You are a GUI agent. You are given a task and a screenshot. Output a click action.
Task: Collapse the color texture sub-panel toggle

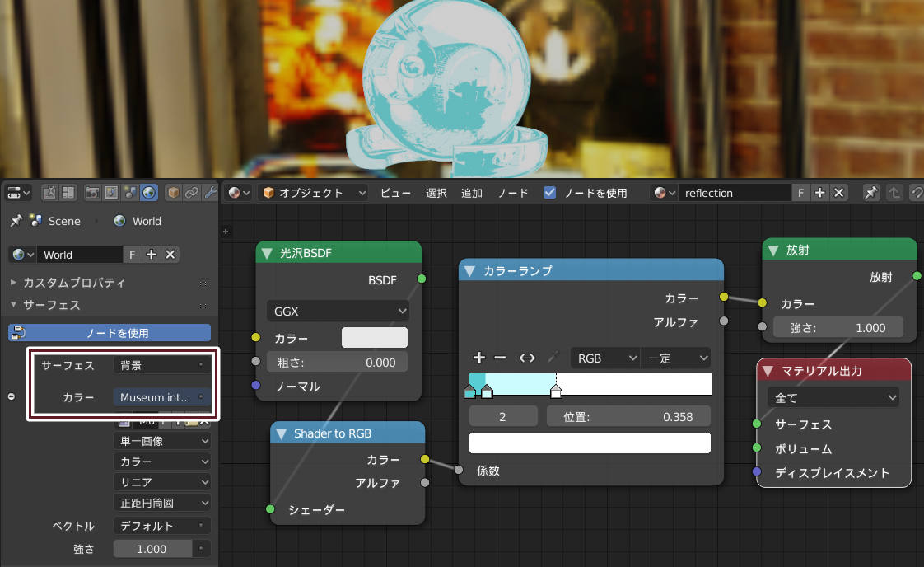pyautogui.click(x=12, y=396)
